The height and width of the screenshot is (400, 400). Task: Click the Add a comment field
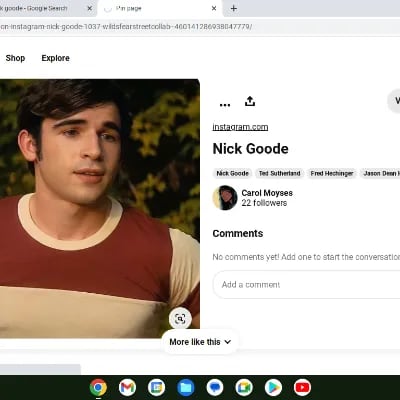click(307, 285)
